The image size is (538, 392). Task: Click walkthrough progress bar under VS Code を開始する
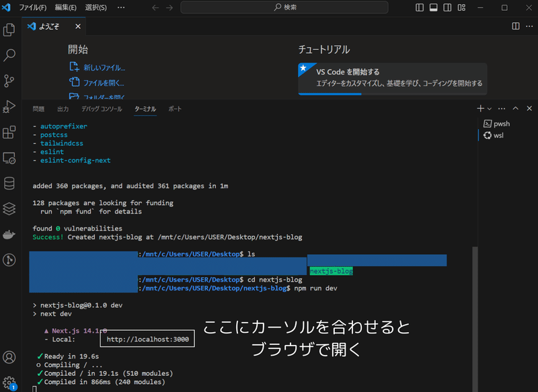click(392, 93)
